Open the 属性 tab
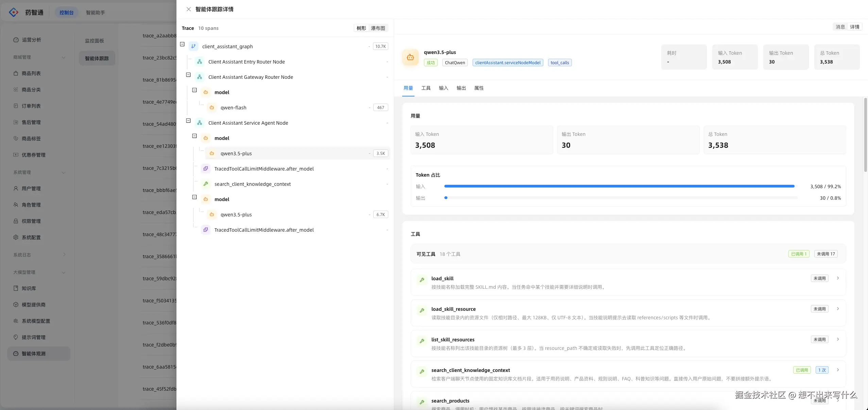868x410 pixels. click(479, 88)
